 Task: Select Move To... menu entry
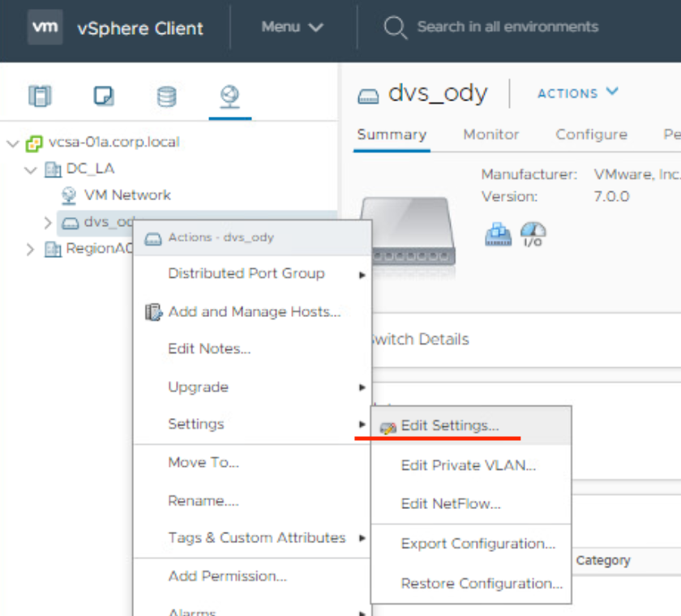[203, 463]
